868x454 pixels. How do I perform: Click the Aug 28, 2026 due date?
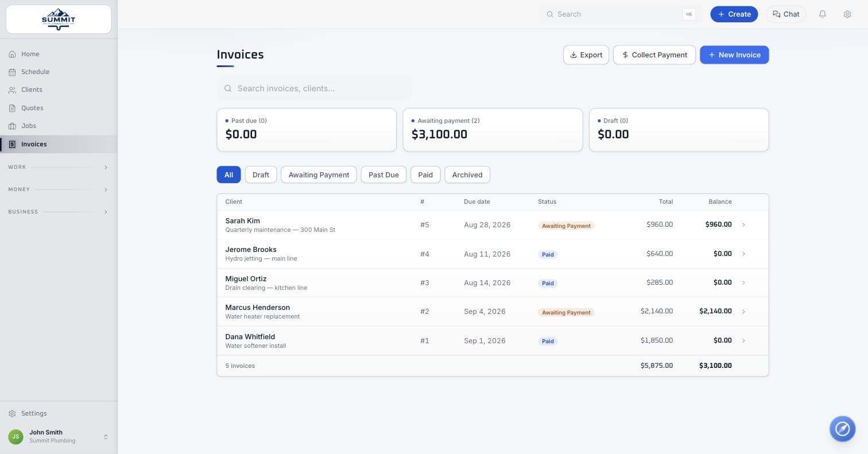point(487,225)
